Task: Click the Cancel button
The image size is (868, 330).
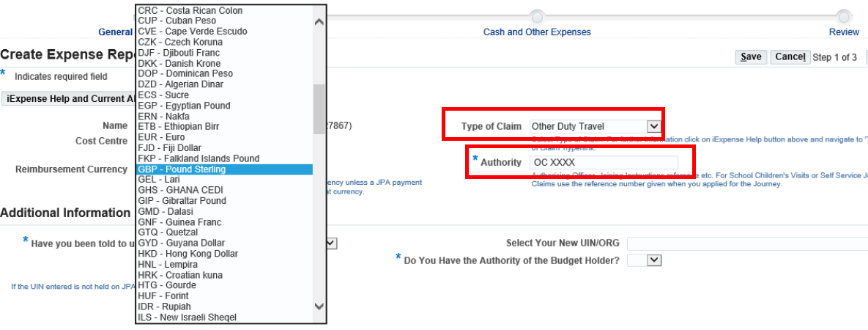Action: tap(790, 57)
